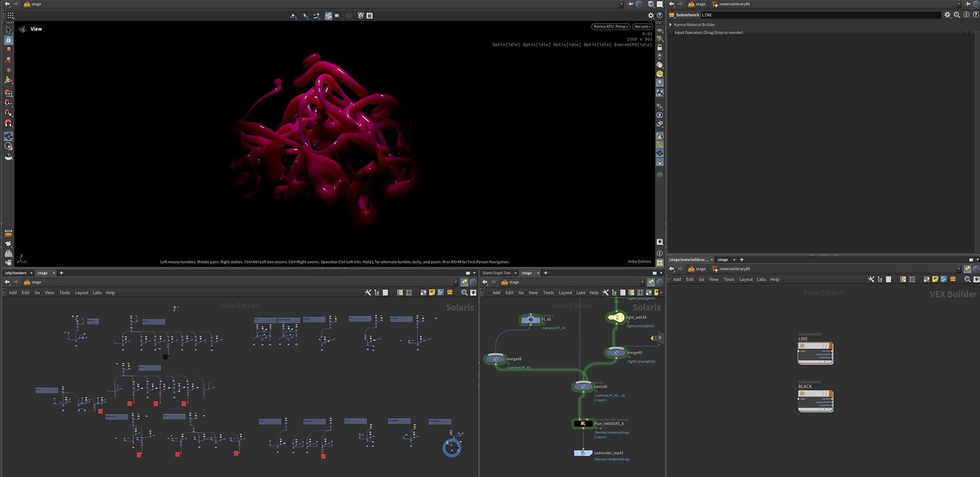Pause the viewport render with pause icon
The width and height of the screenshot is (980, 477).
pos(659,115)
